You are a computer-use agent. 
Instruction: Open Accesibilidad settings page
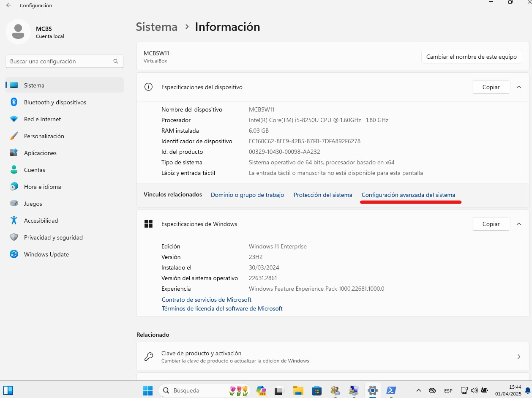point(41,221)
